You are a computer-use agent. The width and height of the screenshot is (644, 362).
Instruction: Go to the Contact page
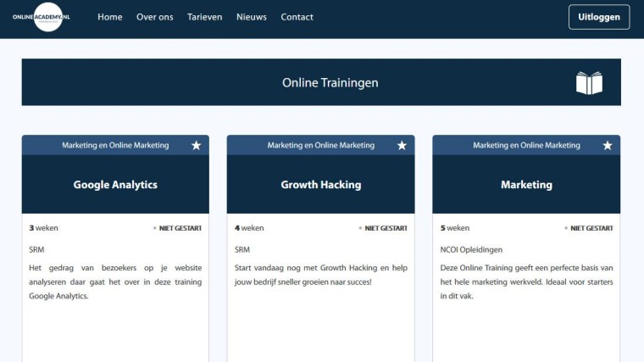tap(297, 17)
